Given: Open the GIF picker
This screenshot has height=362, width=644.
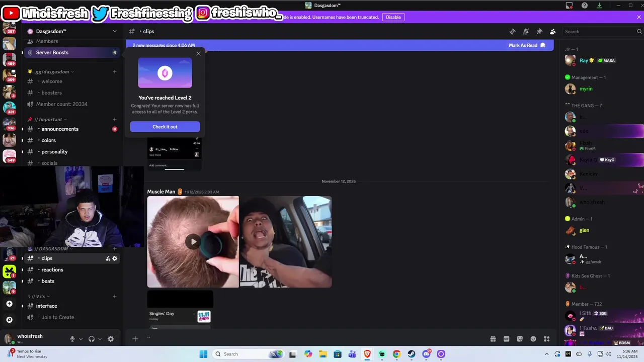Looking at the screenshot, I should (507, 339).
